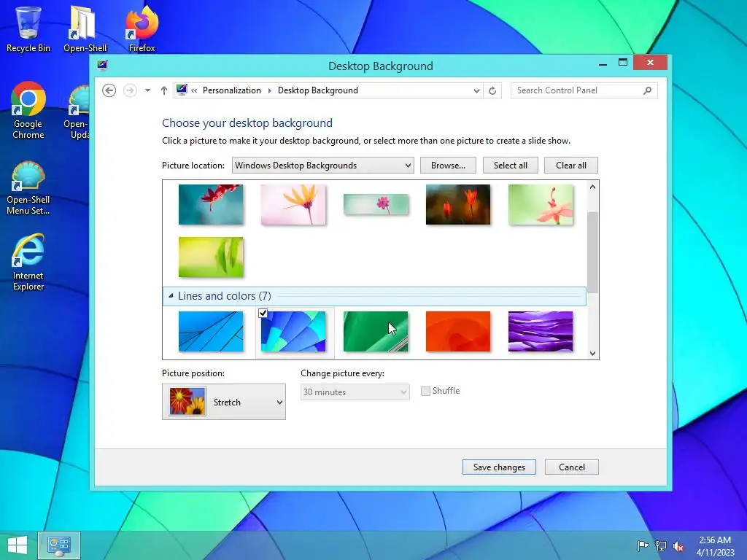Screen dimensions: 747x560
Task: Open the Picture location dropdown
Action: (x=323, y=166)
